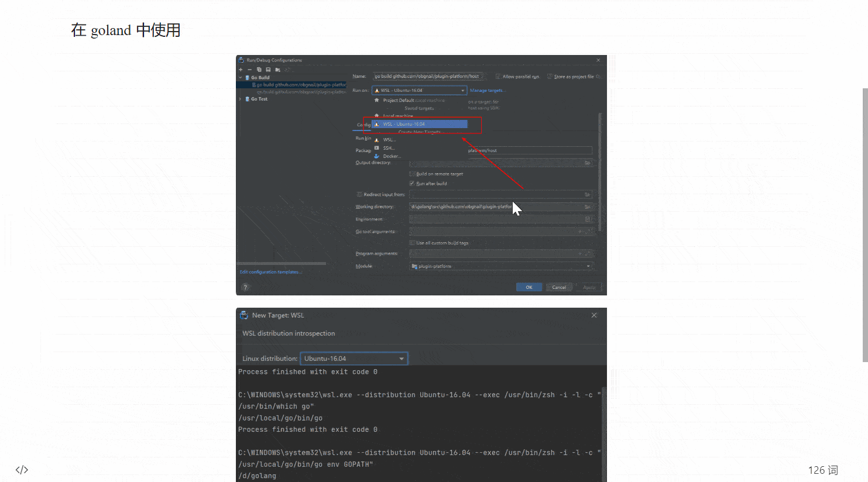Expand the Go Test tree node

241,99
